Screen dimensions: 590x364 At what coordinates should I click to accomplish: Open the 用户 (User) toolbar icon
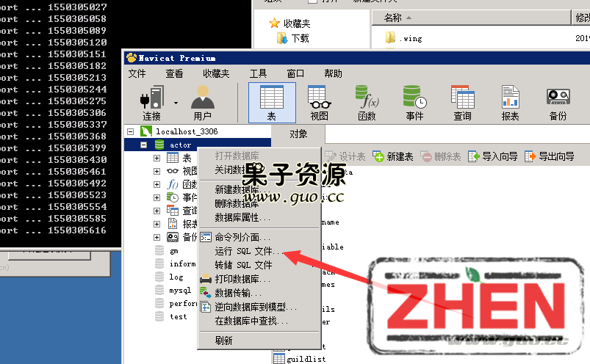coord(202,102)
